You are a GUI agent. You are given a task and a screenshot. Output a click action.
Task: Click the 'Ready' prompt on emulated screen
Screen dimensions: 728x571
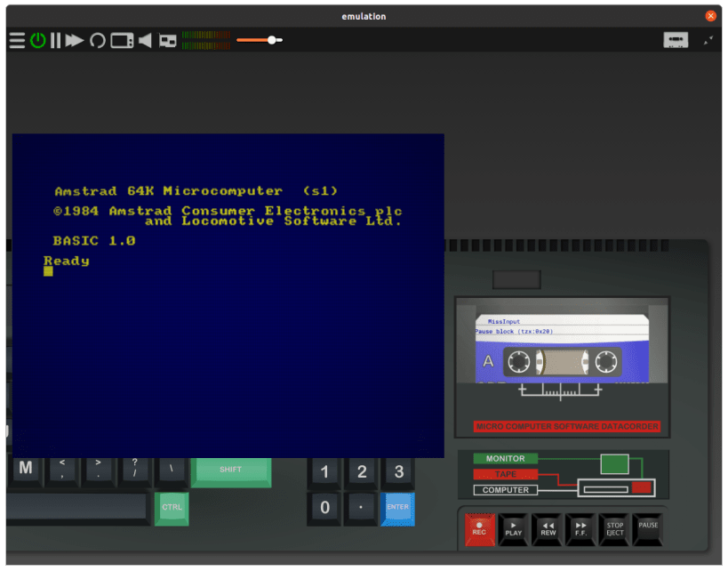(x=67, y=261)
